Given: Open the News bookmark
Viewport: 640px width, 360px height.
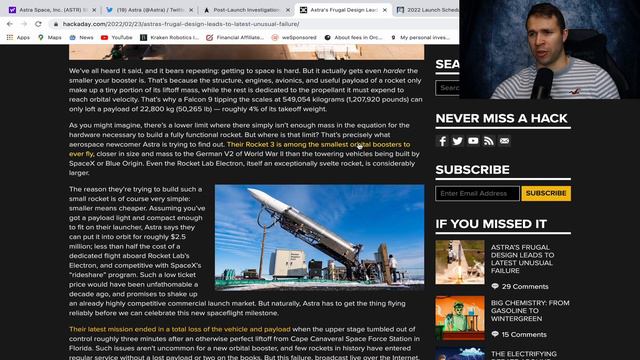Looking at the screenshot, I should tap(81, 37).
